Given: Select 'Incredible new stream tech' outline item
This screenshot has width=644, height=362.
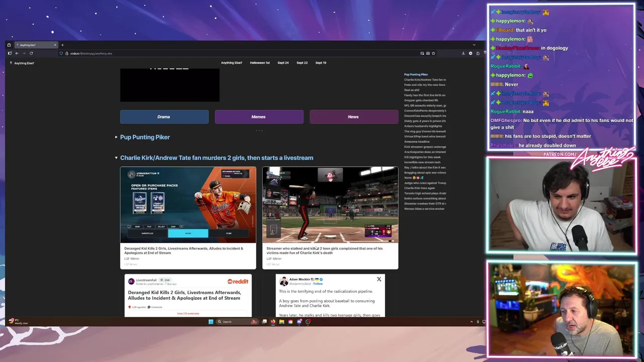Looking at the screenshot, I should (x=422, y=162).
